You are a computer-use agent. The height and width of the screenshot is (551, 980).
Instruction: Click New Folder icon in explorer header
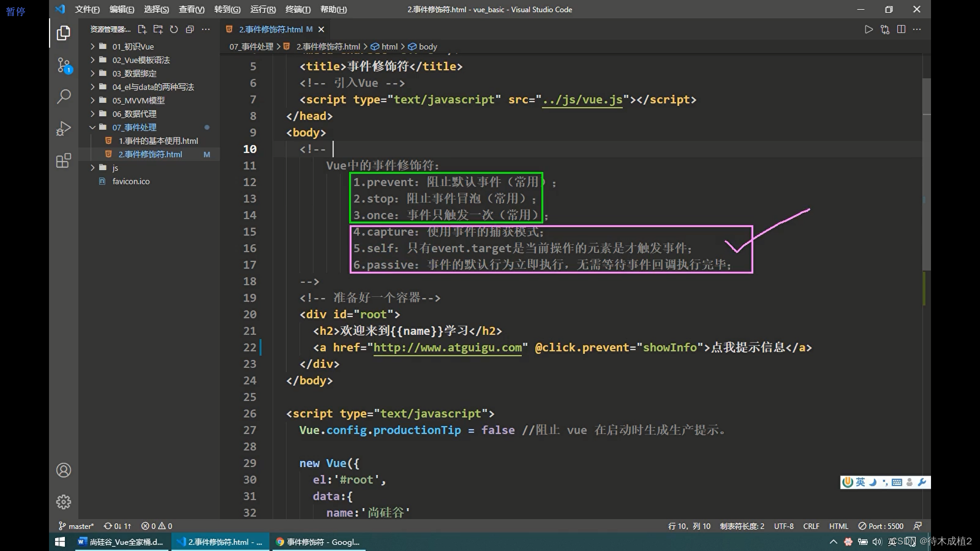pos(158,30)
